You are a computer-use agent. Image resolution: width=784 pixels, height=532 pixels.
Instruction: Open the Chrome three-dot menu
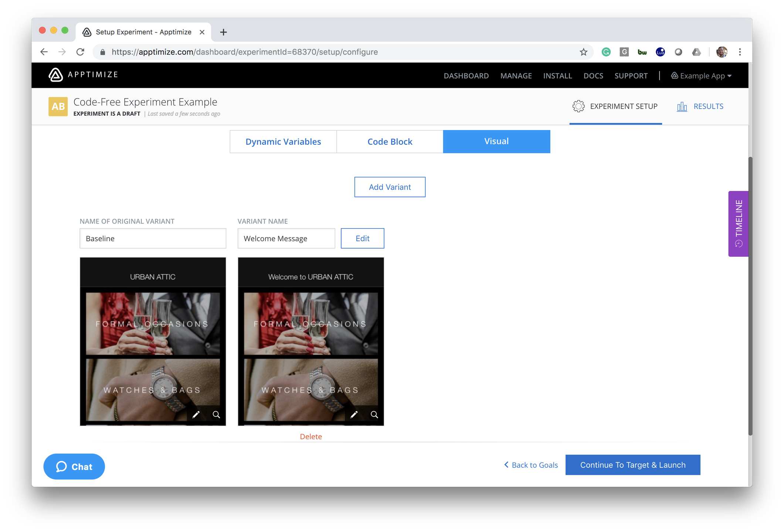click(740, 52)
